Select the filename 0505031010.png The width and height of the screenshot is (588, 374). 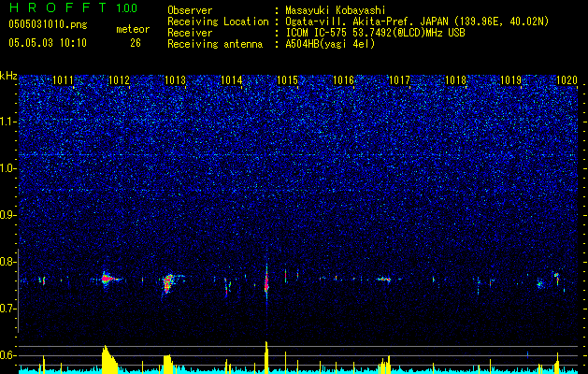pyautogui.click(x=48, y=24)
